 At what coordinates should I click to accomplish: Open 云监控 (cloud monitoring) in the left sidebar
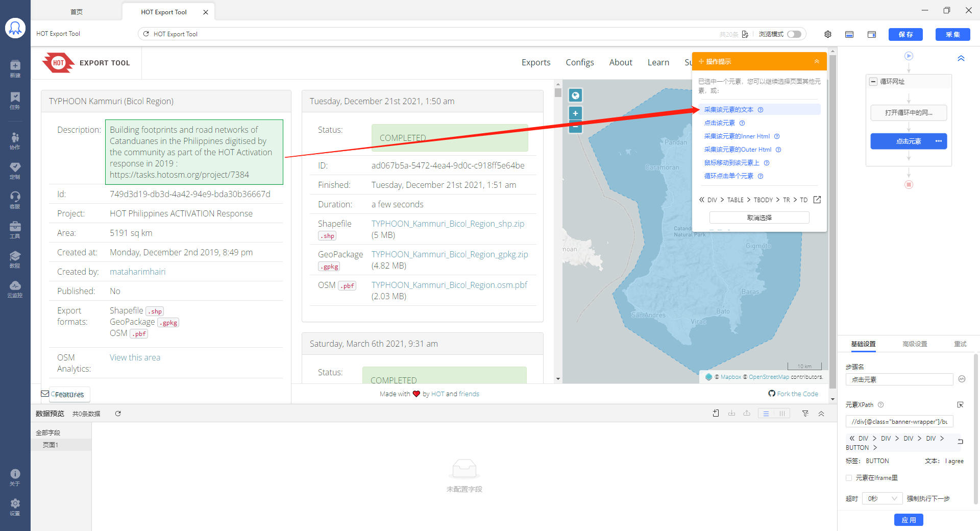(x=15, y=289)
